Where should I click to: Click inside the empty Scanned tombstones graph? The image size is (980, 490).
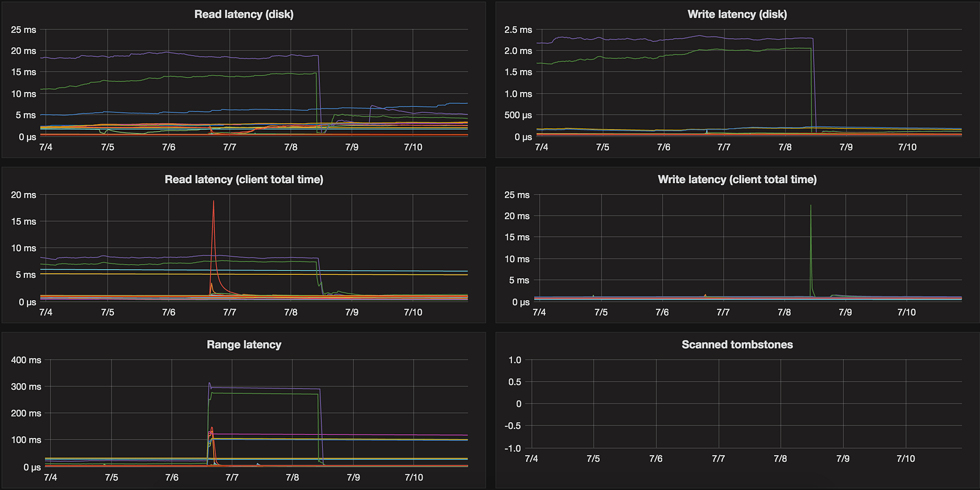pyautogui.click(x=746, y=404)
